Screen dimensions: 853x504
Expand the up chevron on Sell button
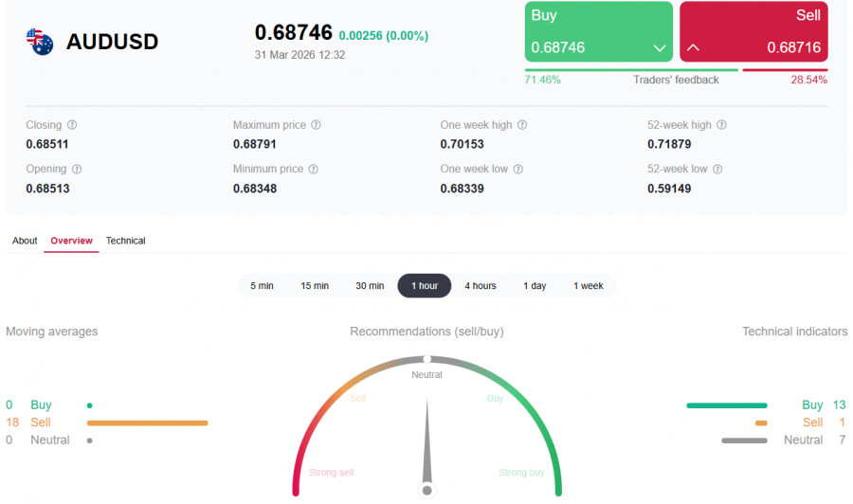pyautogui.click(x=693, y=47)
